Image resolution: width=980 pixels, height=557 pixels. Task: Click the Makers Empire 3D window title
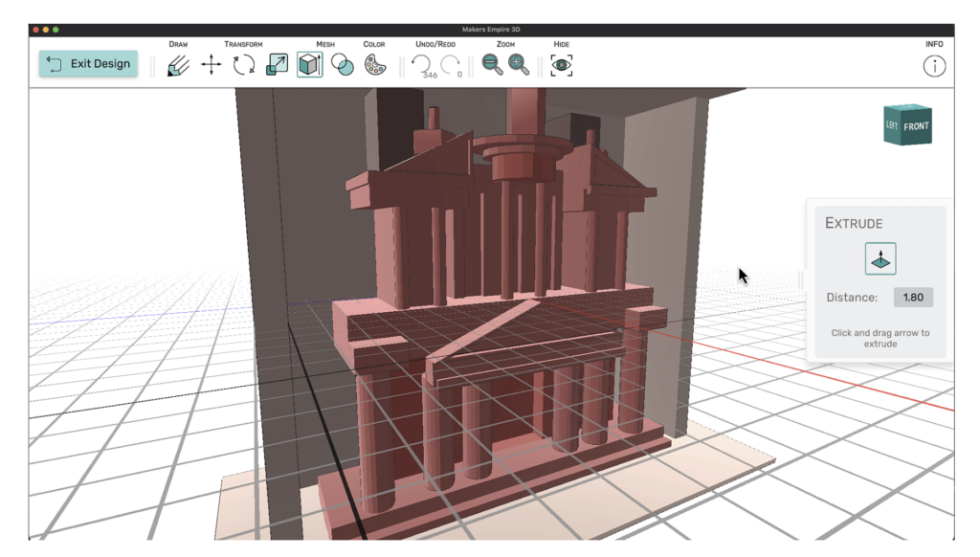click(491, 30)
